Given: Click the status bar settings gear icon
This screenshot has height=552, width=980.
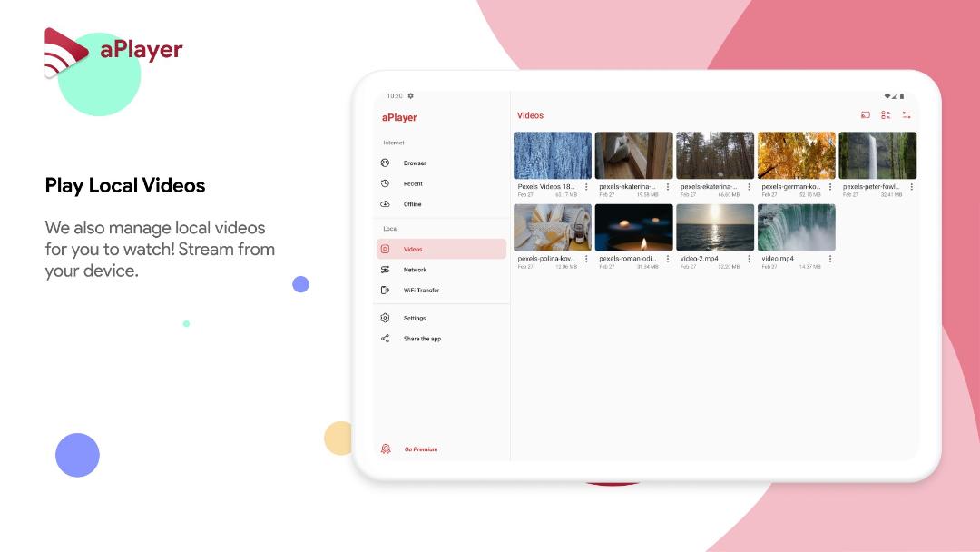Looking at the screenshot, I should click(411, 95).
